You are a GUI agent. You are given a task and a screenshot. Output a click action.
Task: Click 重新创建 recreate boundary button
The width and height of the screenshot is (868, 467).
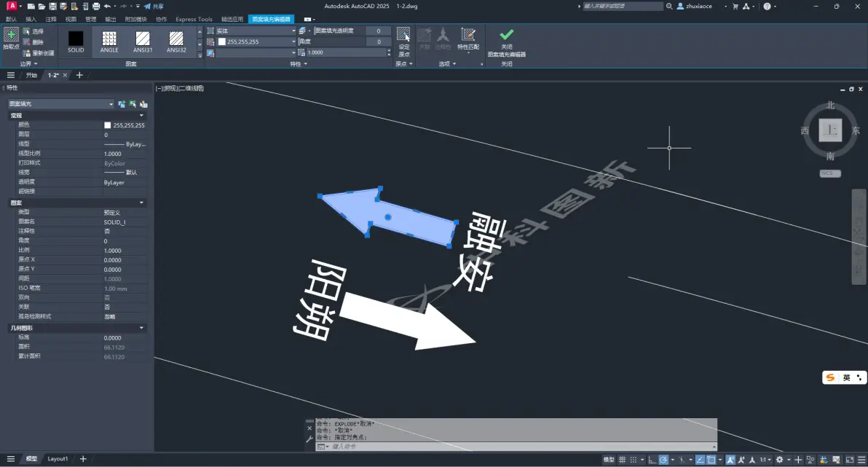pos(38,52)
